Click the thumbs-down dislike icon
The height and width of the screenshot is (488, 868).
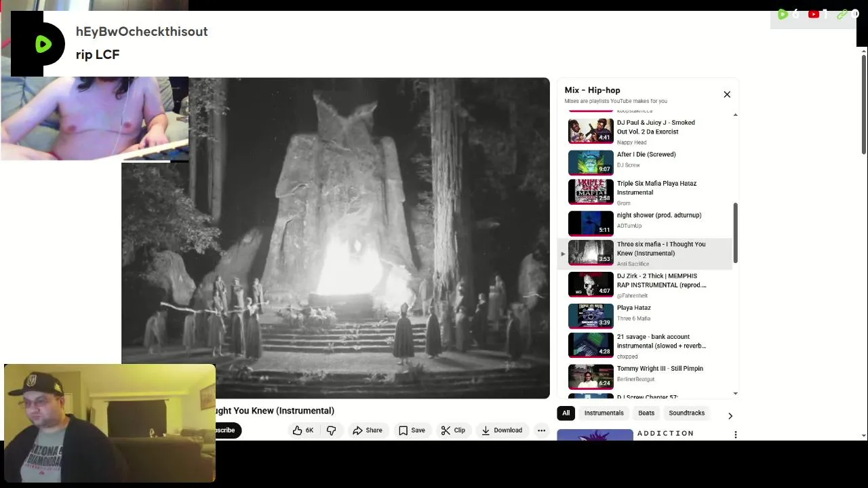pos(331,430)
